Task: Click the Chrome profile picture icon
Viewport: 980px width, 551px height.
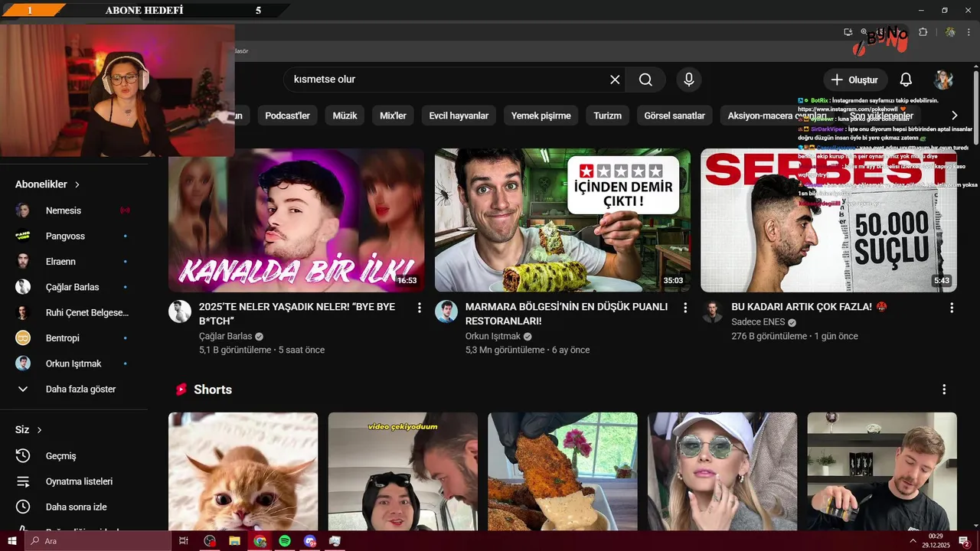Action: click(950, 32)
